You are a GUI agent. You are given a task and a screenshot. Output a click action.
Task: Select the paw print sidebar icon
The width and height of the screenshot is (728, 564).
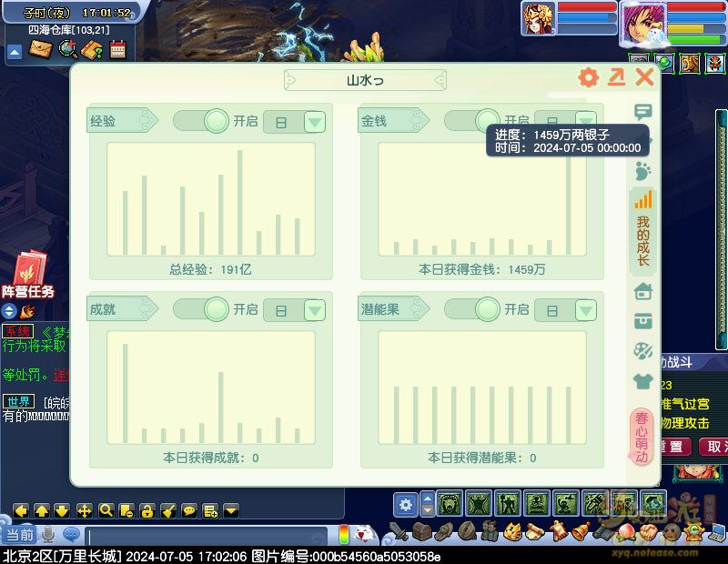click(x=643, y=170)
